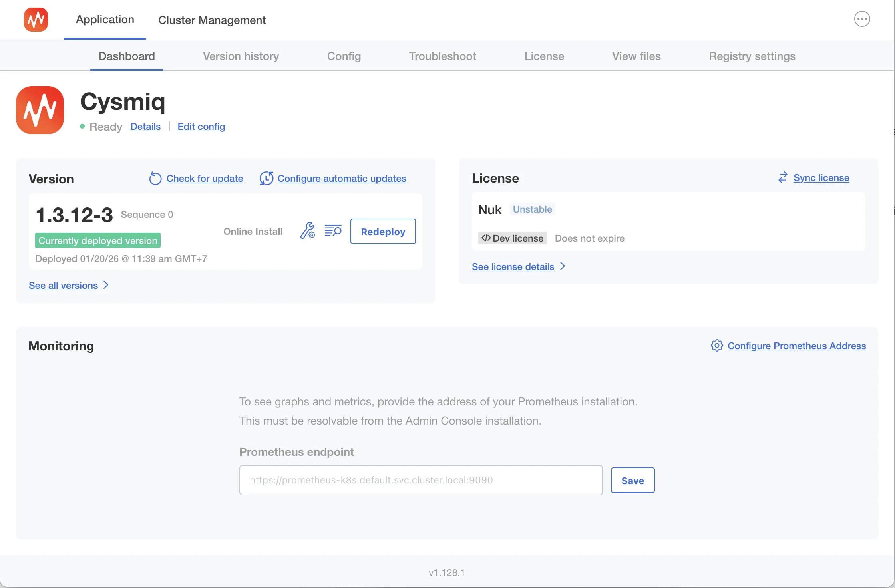Click the chevron beside See license details
Screen dimensions: 895x588
coord(563,266)
